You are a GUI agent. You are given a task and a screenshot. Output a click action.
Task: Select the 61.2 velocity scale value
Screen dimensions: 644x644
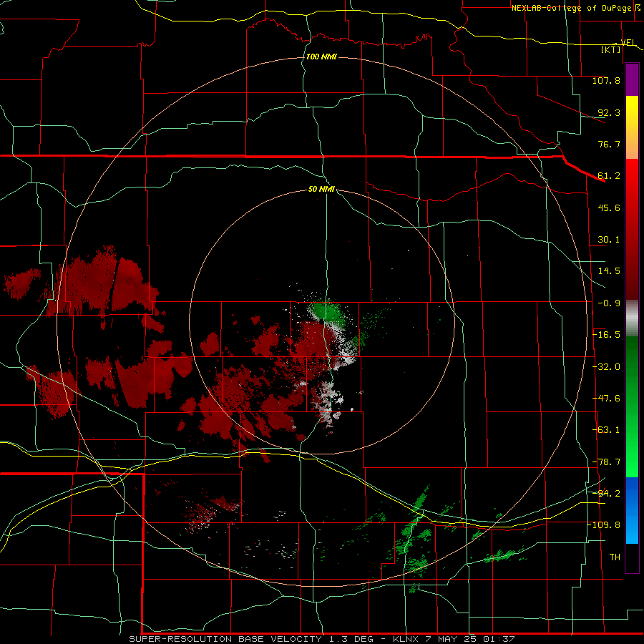pyautogui.click(x=609, y=176)
